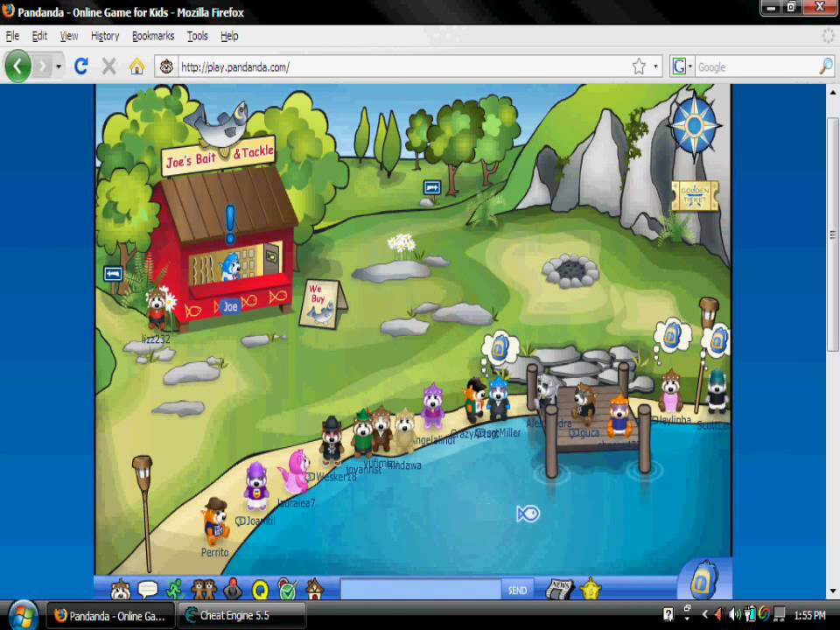Open the yellow Q quests icon
This screenshot has width=840, height=630.
click(260, 591)
